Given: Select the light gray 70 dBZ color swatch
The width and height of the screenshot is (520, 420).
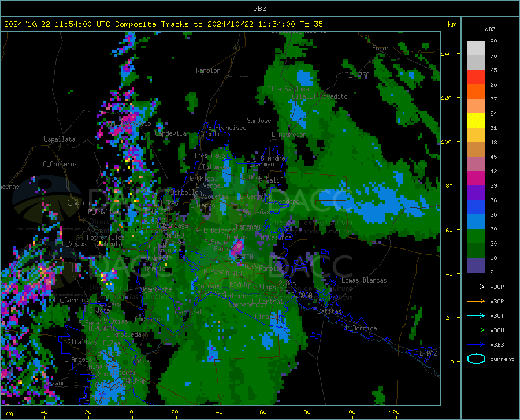Looking at the screenshot, I should pos(476,49).
